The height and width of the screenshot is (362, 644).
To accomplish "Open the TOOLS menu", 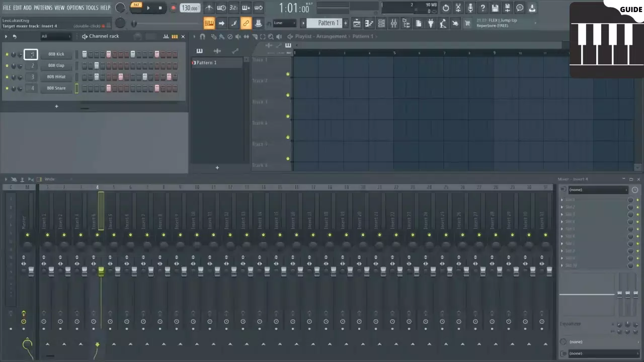I will pyautogui.click(x=92, y=8).
